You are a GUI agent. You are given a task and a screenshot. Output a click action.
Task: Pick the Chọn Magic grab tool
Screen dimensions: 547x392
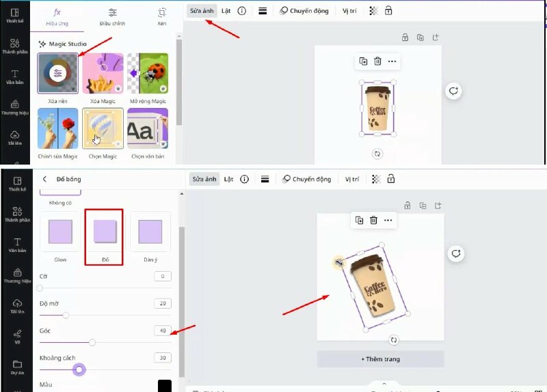pos(103,128)
